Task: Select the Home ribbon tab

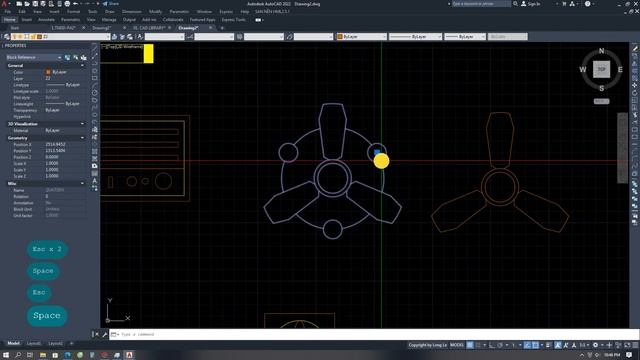Action: [9, 20]
